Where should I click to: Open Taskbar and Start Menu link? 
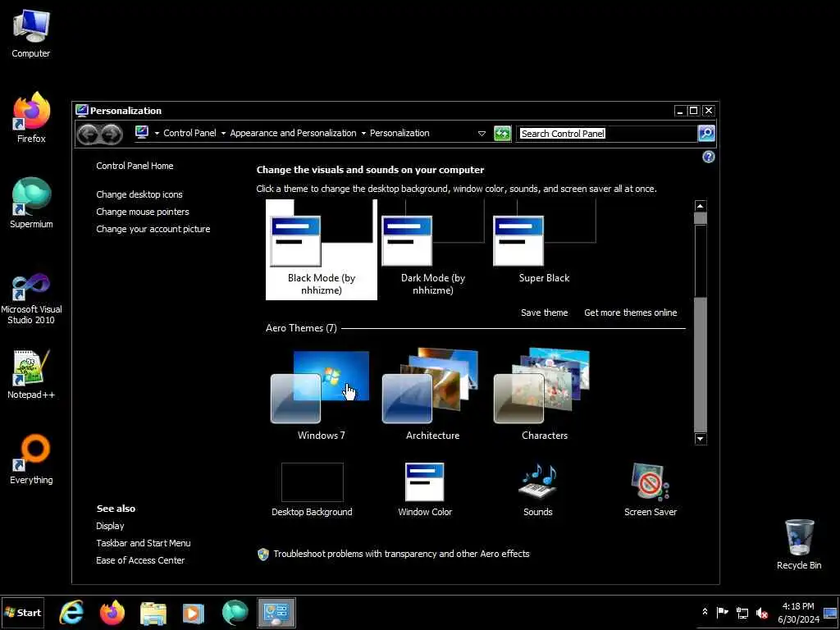143,543
